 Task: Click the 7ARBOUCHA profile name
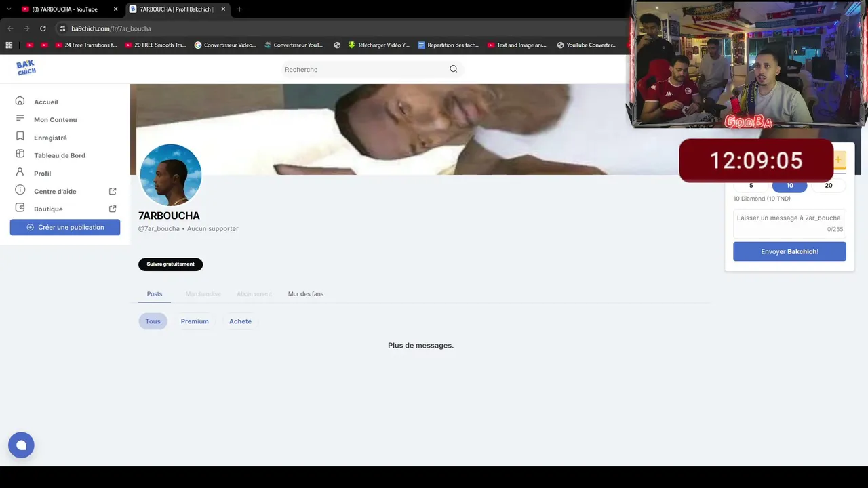pyautogui.click(x=169, y=216)
